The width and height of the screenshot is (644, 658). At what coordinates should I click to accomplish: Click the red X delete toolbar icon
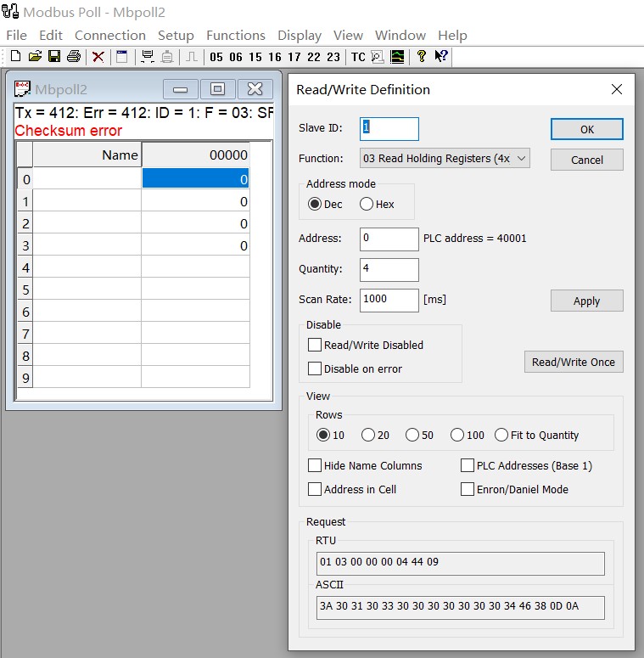pos(98,57)
